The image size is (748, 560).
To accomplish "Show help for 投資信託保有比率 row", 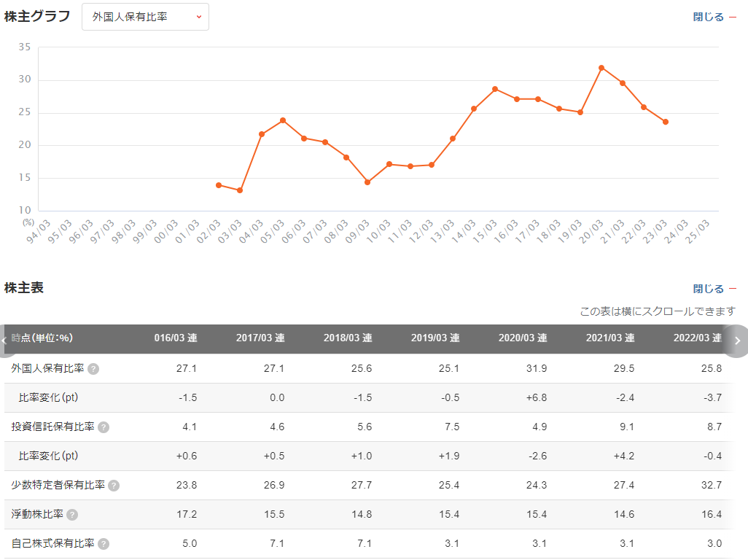I will (x=104, y=427).
